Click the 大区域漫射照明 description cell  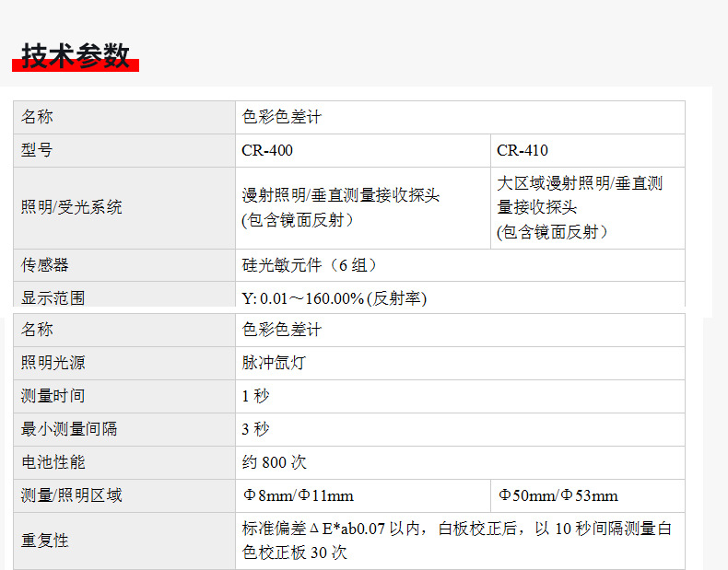click(x=588, y=208)
